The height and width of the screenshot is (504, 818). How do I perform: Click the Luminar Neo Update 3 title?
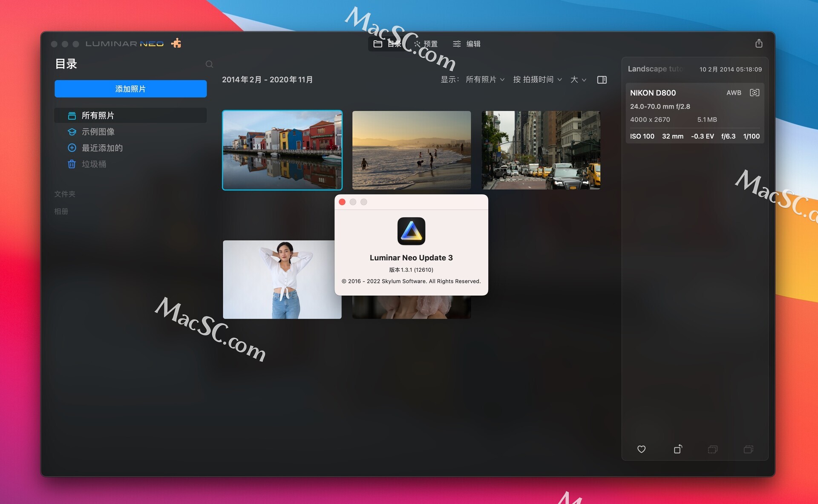(x=411, y=258)
